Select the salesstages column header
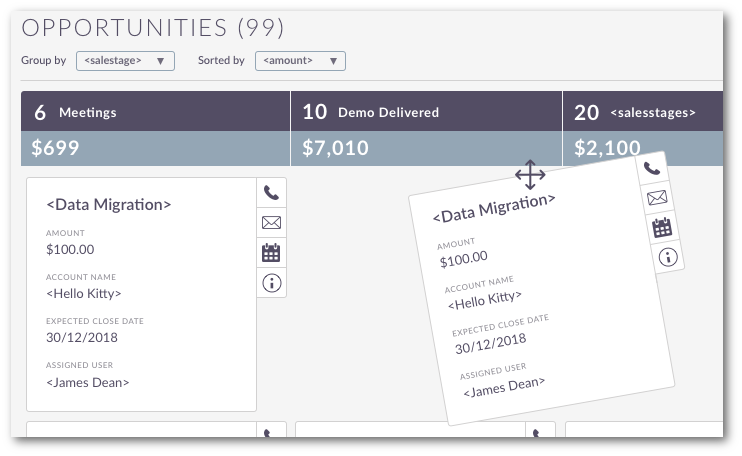 pos(643,112)
